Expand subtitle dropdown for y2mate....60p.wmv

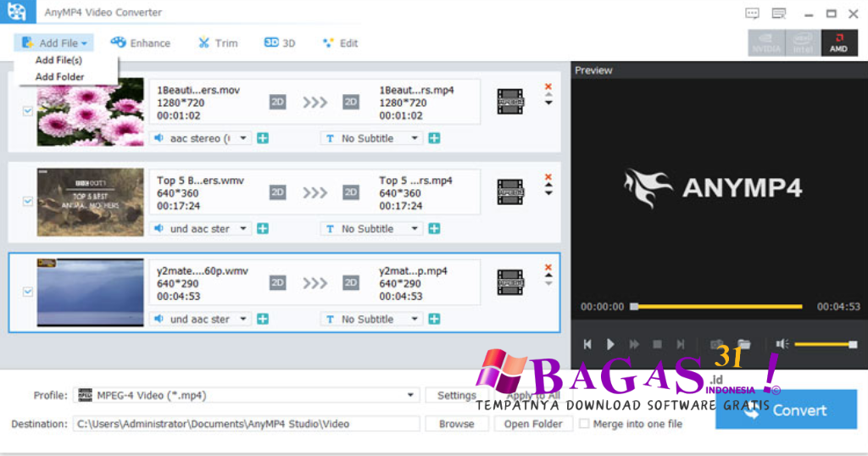[414, 319]
